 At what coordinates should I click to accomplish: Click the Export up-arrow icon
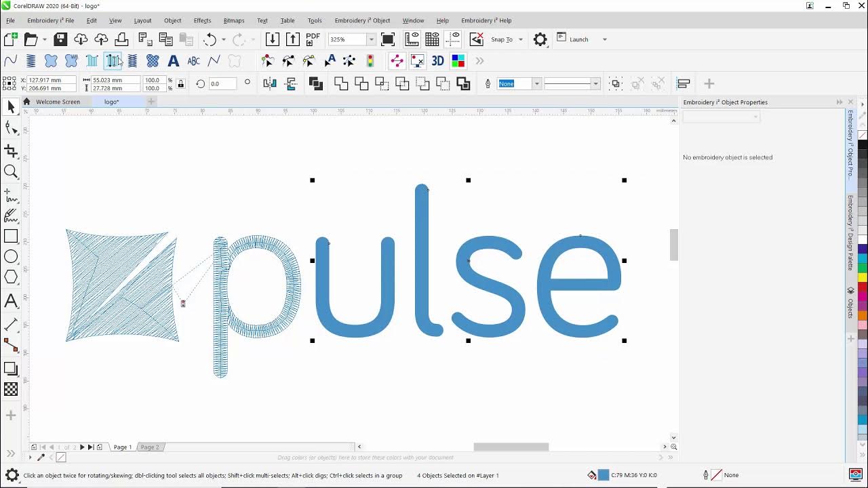pyautogui.click(x=292, y=39)
